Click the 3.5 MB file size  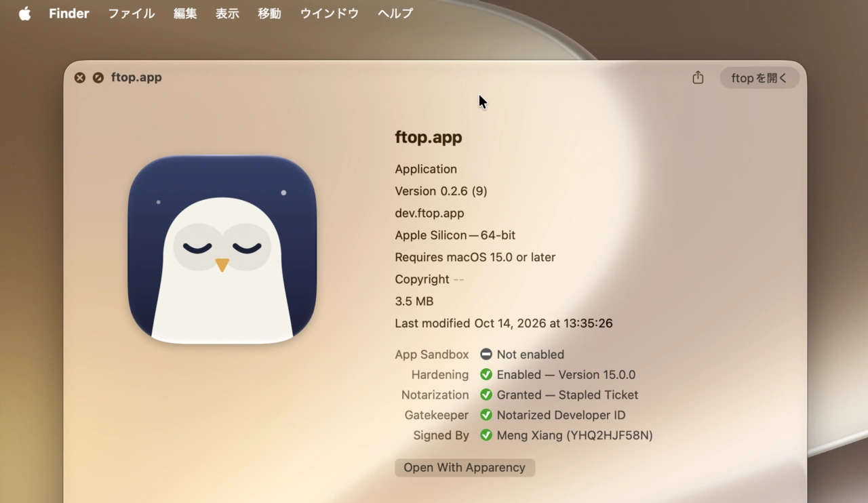(414, 302)
